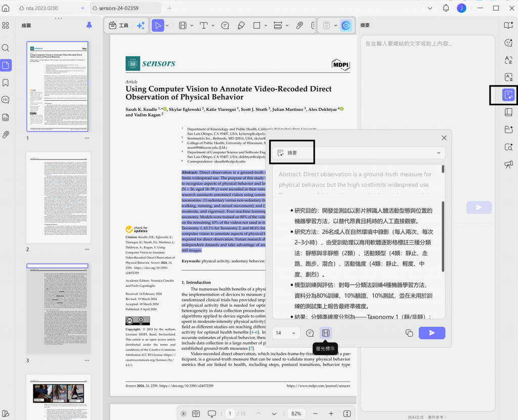518x420 pixels.
Task: Toggle the highlight (螢光標示) button in popup
Action: [x=326, y=333]
